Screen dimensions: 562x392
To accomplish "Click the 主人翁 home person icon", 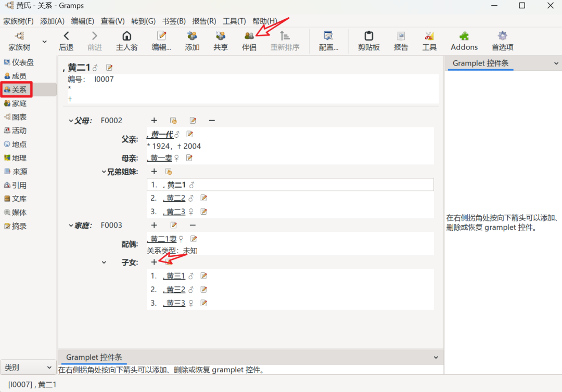I will [x=126, y=36].
